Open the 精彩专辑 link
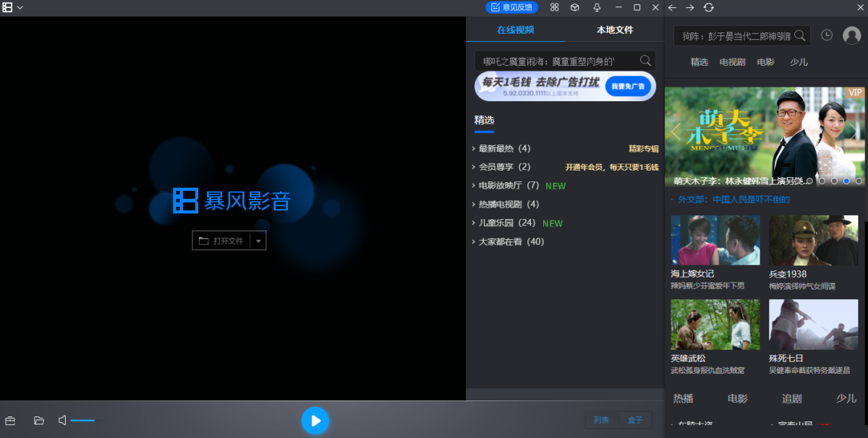Image resolution: width=868 pixels, height=438 pixels. (x=644, y=149)
